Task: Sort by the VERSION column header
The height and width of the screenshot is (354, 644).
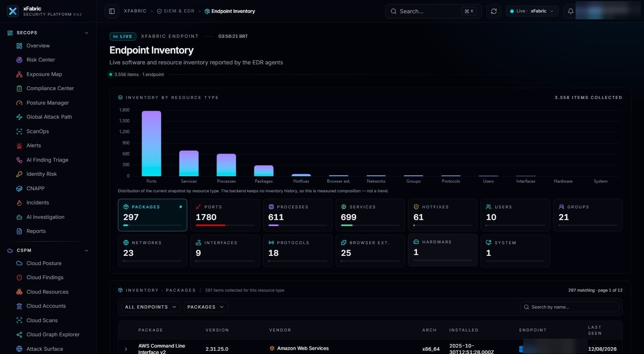Action: point(217,330)
